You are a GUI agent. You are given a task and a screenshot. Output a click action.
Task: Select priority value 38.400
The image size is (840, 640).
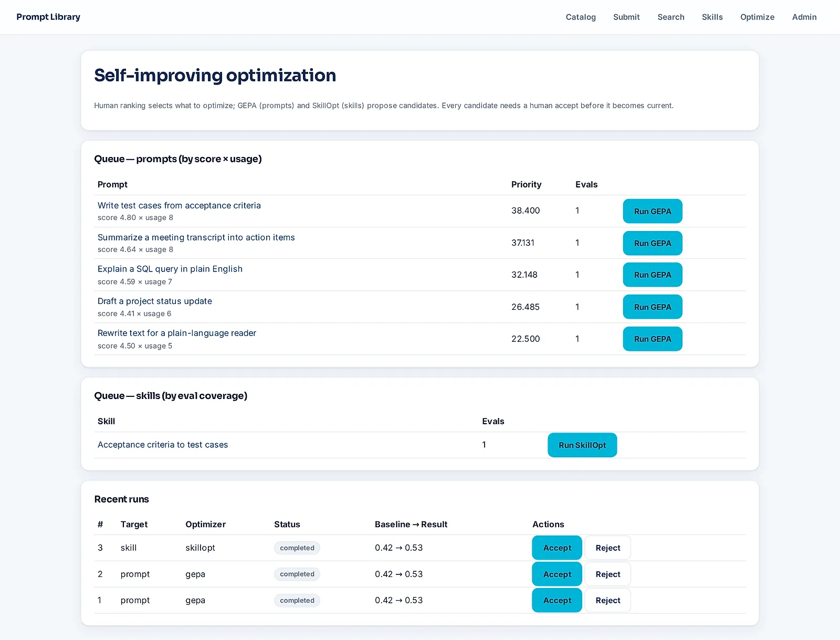526,211
